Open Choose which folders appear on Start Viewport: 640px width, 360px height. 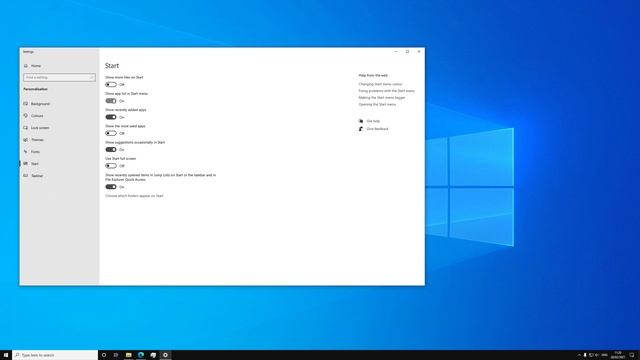click(x=134, y=196)
